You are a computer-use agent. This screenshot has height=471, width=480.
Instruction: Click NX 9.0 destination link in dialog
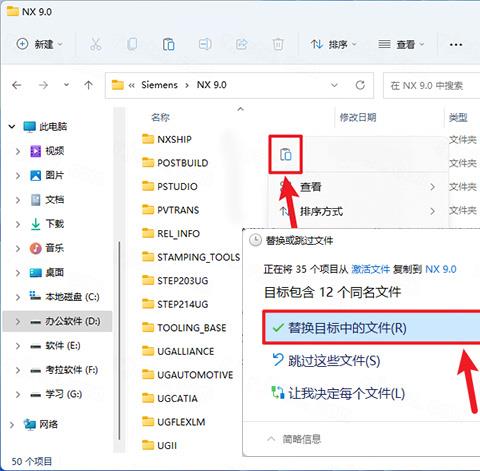pos(441,269)
